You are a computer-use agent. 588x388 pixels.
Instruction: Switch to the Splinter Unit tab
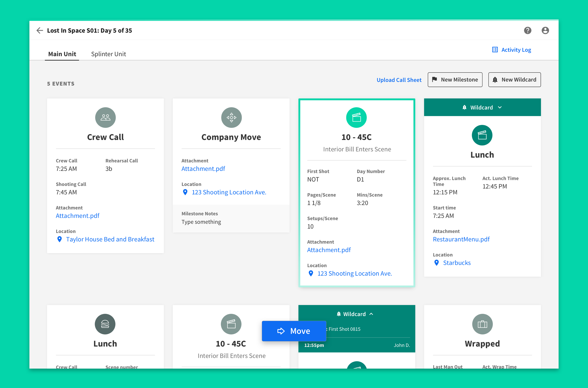tap(108, 54)
